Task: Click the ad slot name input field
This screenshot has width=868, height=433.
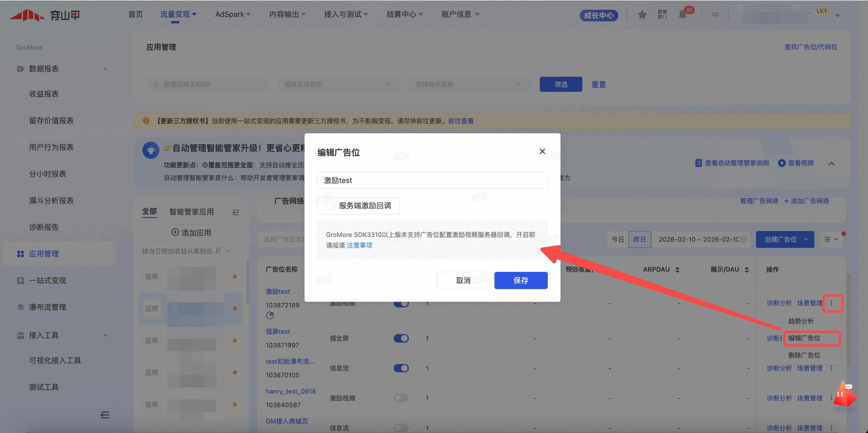Action: pos(432,180)
